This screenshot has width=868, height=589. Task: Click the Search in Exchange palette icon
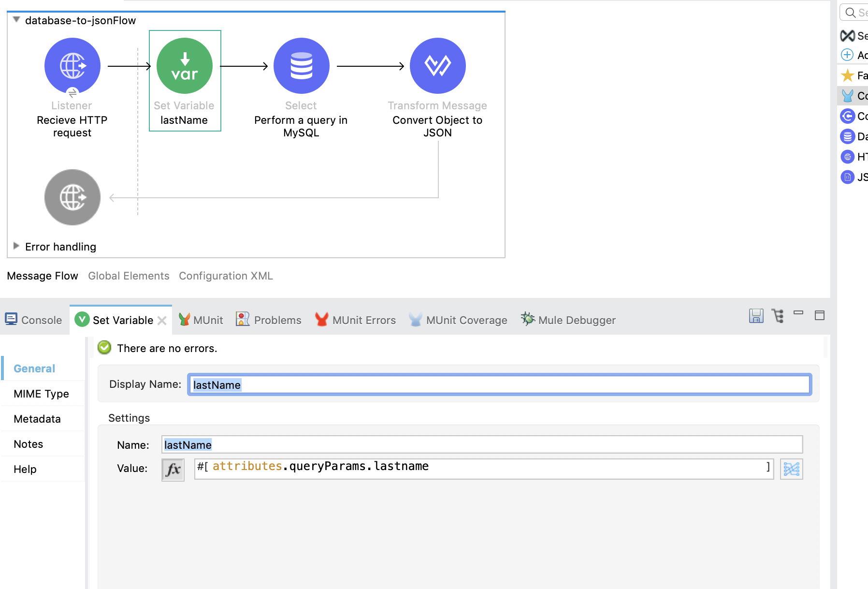click(848, 35)
